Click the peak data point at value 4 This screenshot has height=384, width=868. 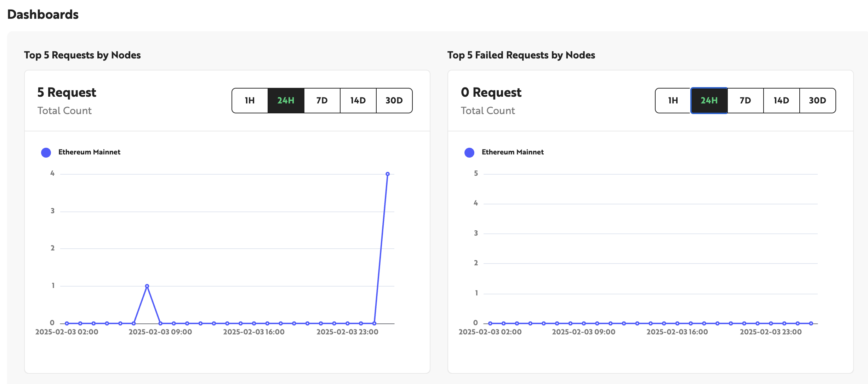pos(388,173)
